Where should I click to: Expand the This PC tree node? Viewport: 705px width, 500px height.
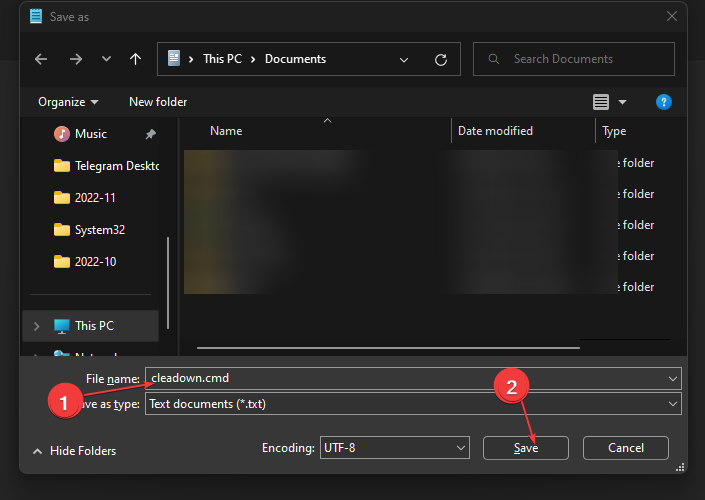tap(38, 326)
